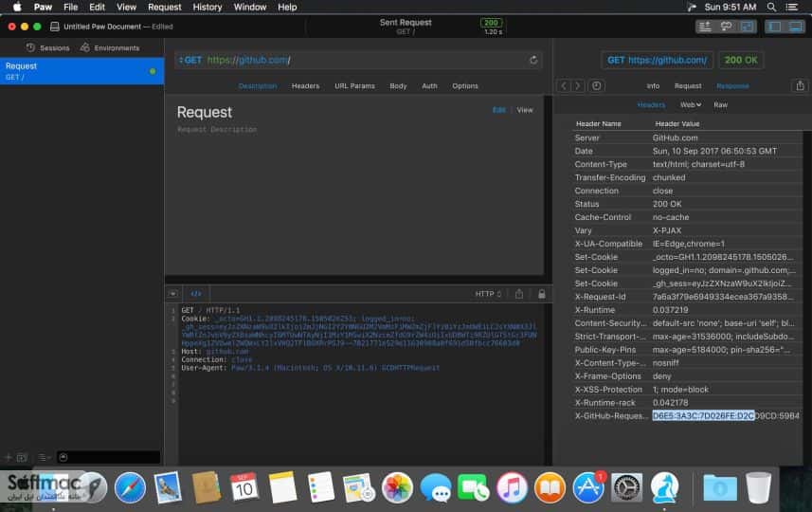
Task: Click the Server header row value GitHub.com
Action: click(x=675, y=137)
